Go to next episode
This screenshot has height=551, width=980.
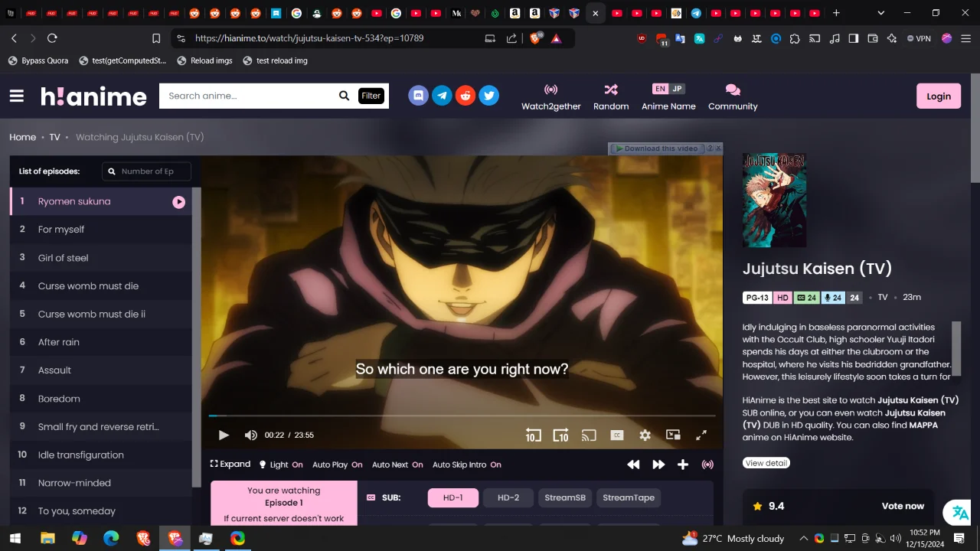(658, 465)
